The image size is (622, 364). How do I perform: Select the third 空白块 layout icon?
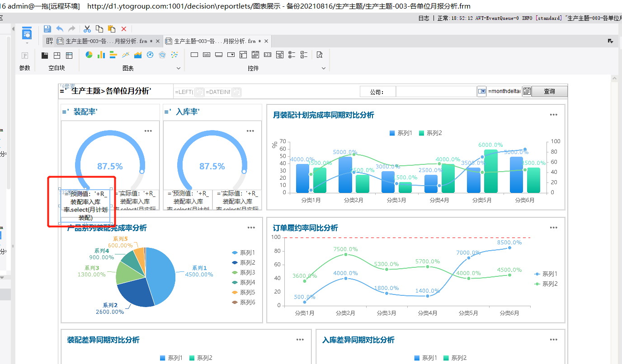point(69,55)
